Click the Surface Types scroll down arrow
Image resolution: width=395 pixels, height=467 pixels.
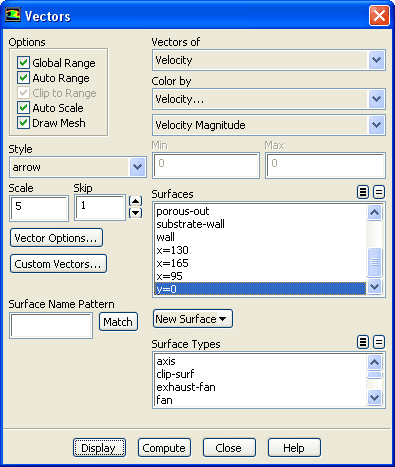[x=375, y=397]
